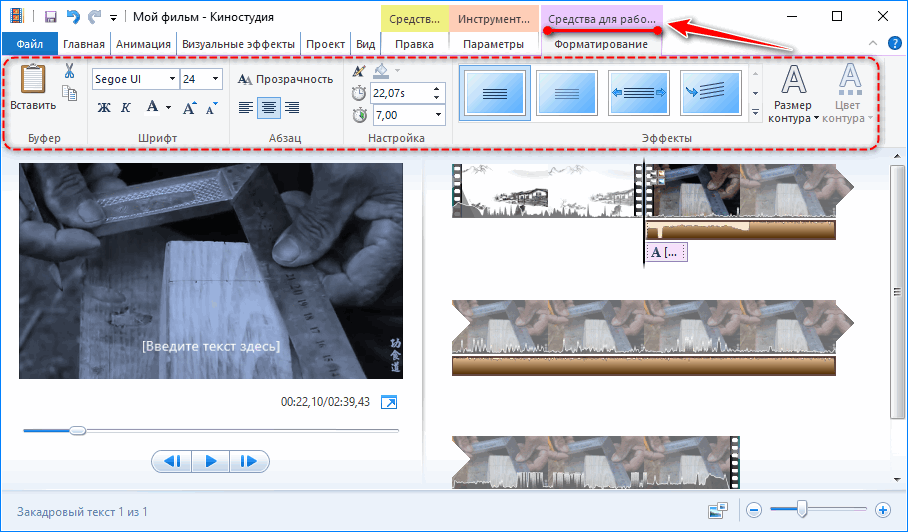Align caption text to the left
Image resolution: width=908 pixels, height=532 pixels.
pos(247,108)
